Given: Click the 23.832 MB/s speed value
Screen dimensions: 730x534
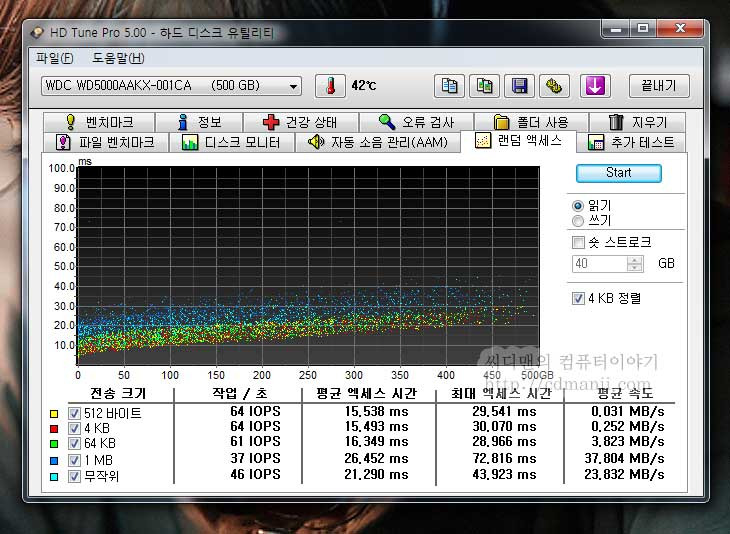Looking at the screenshot, I should 624,474.
